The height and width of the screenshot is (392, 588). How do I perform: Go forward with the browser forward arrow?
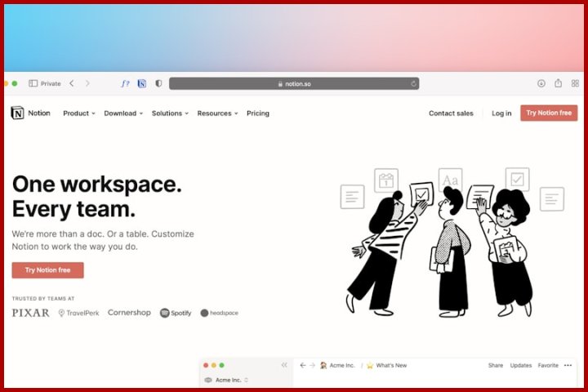click(87, 83)
